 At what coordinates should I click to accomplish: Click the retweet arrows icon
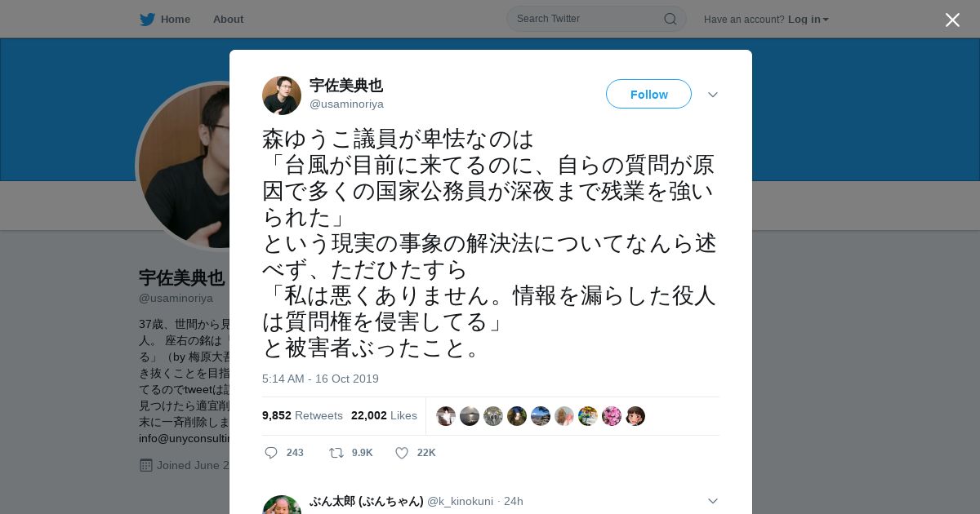click(x=336, y=453)
